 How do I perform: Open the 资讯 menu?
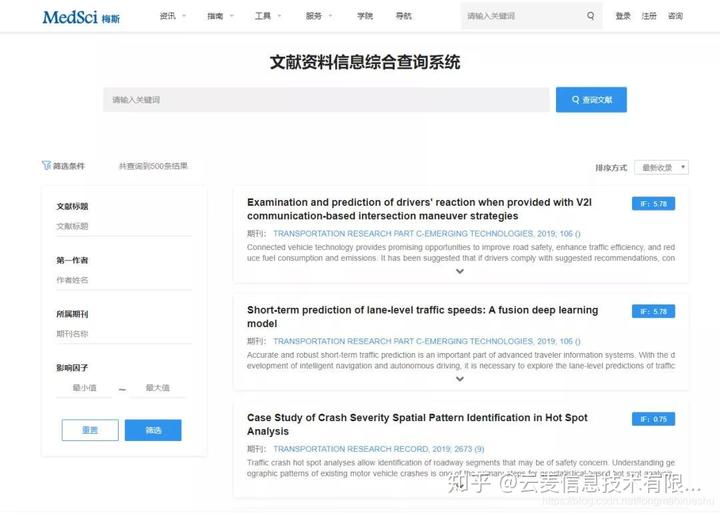(x=168, y=16)
